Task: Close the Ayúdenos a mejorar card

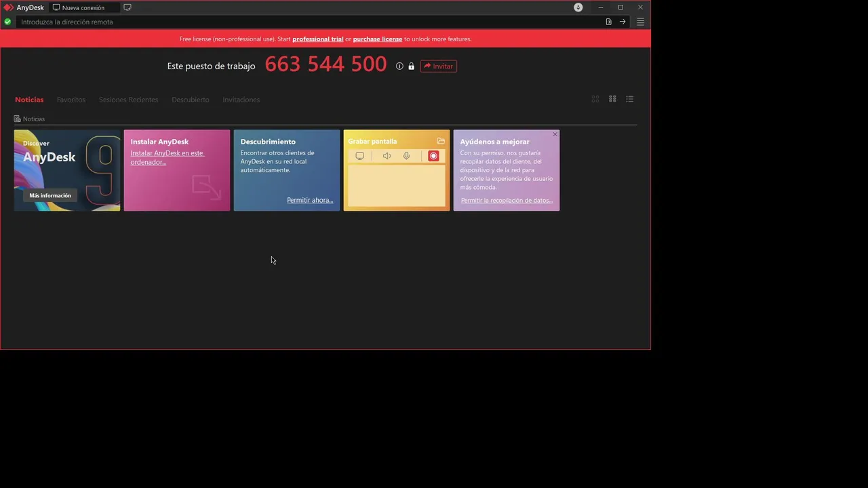Action: tap(555, 134)
